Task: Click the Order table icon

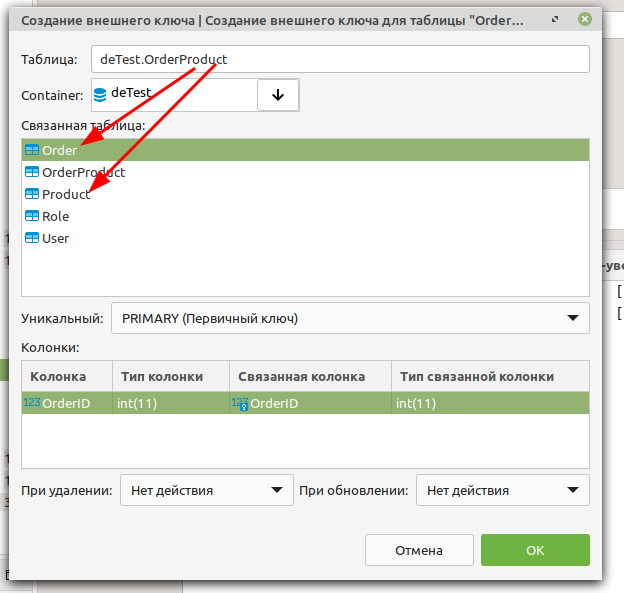Action: 31,151
